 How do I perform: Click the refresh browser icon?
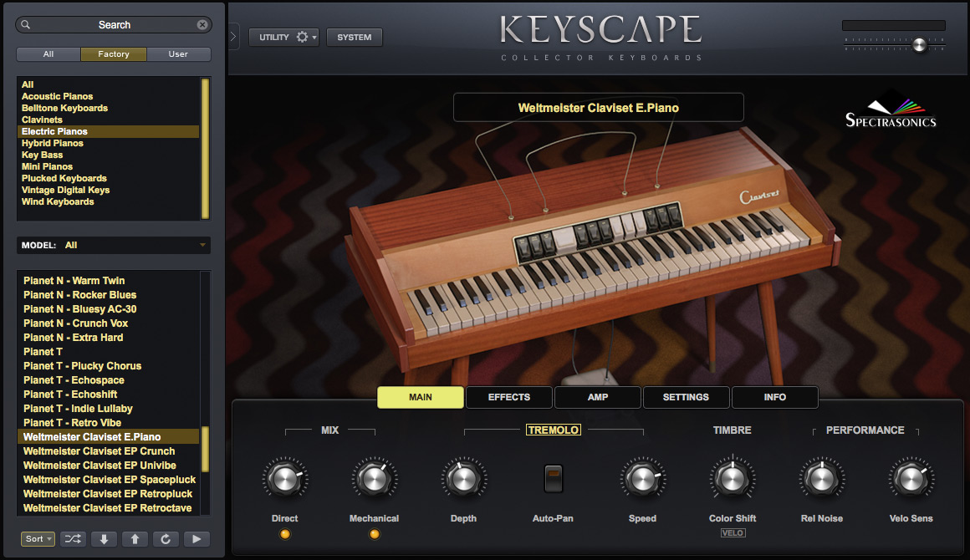point(166,539)
